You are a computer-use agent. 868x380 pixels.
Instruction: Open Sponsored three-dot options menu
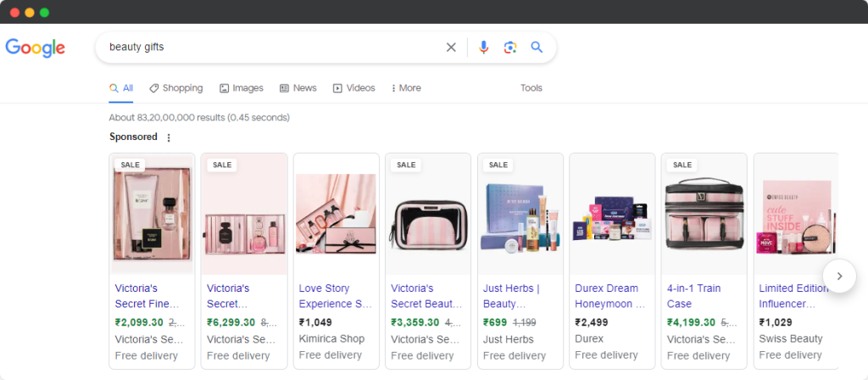coord(169,137)
